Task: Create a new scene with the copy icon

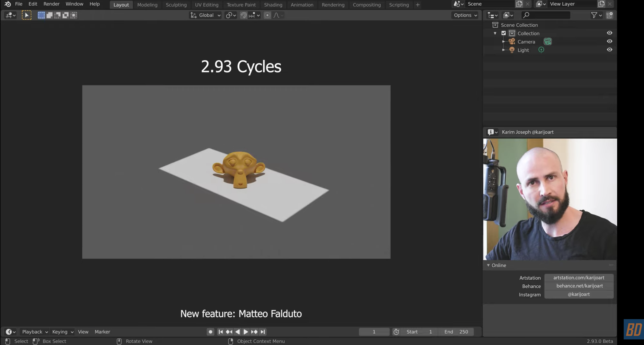Action: (x=519, y=4)
